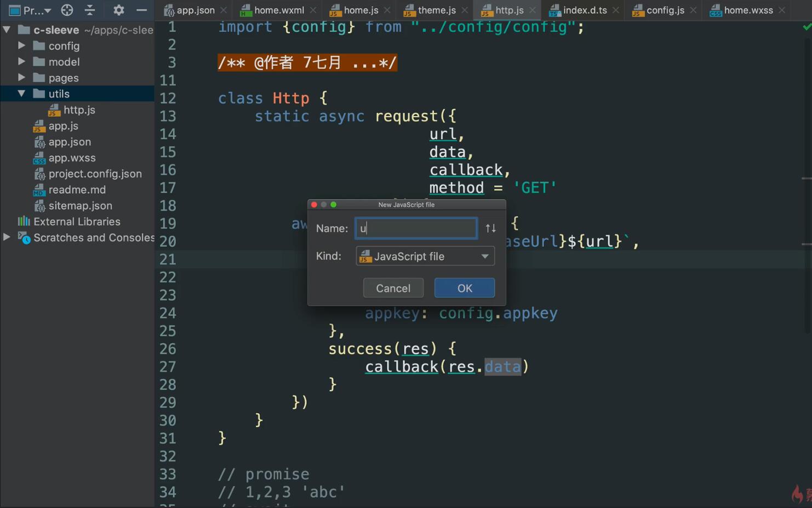812x508 pixels.
Task: Expand the pages folder
Action: 21,77
